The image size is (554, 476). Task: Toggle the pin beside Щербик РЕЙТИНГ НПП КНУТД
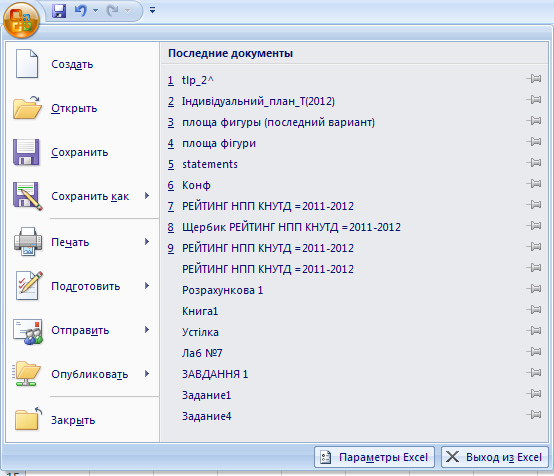pos(534,225)
